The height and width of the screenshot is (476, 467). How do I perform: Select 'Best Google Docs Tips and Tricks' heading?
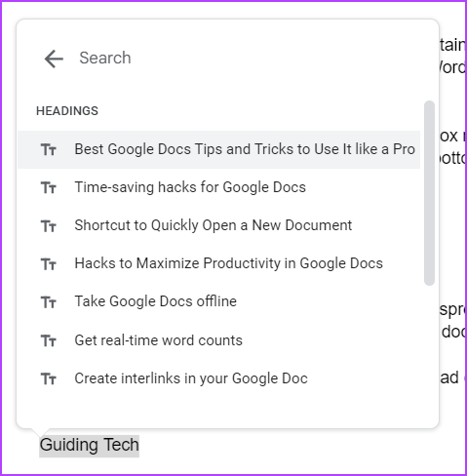218,149
